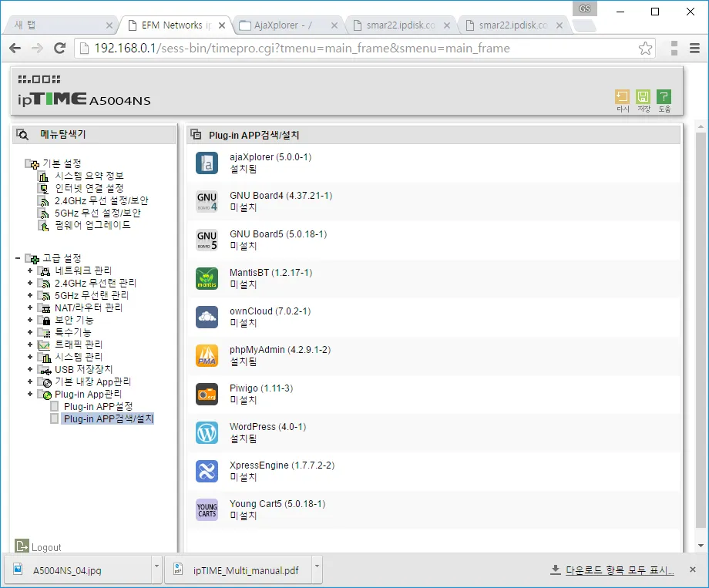Collapse the 고급 설정 tree node

pyautogui.click(x=18, y=258)
